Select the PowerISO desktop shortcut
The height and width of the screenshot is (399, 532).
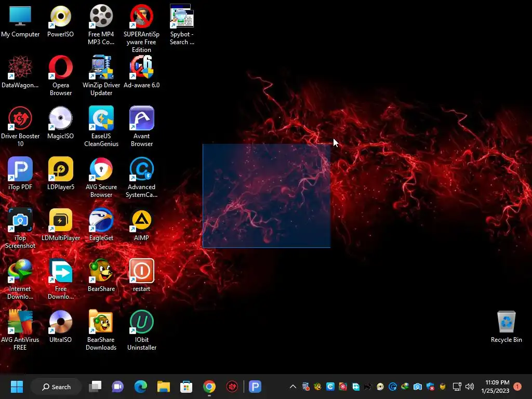click(x=60, y=21)
